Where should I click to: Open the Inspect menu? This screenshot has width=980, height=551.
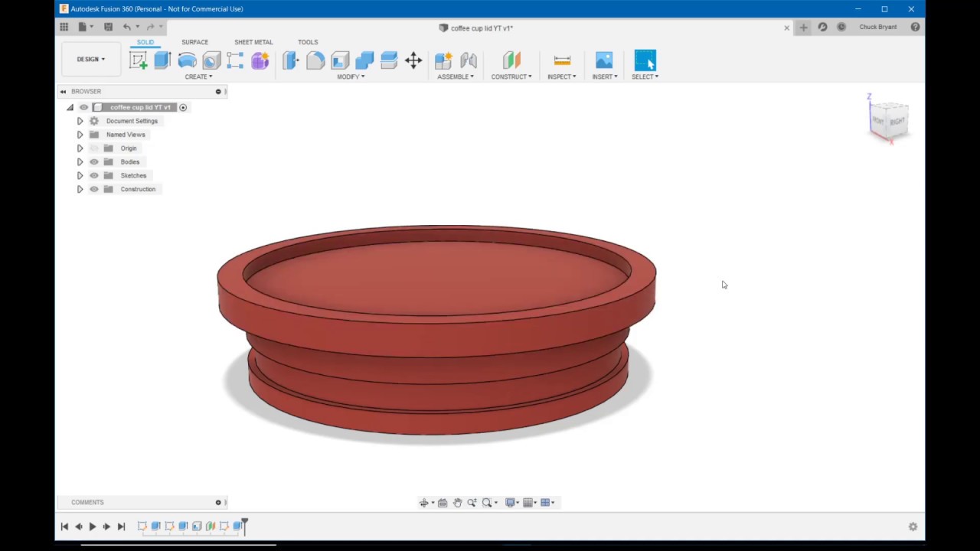[562, 77]
